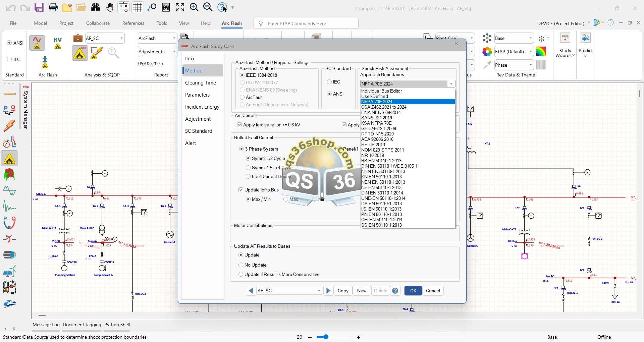Viewport: 644px width, 342px height.
Task: Click the zoom slider handle
Action: coord(325,337)
